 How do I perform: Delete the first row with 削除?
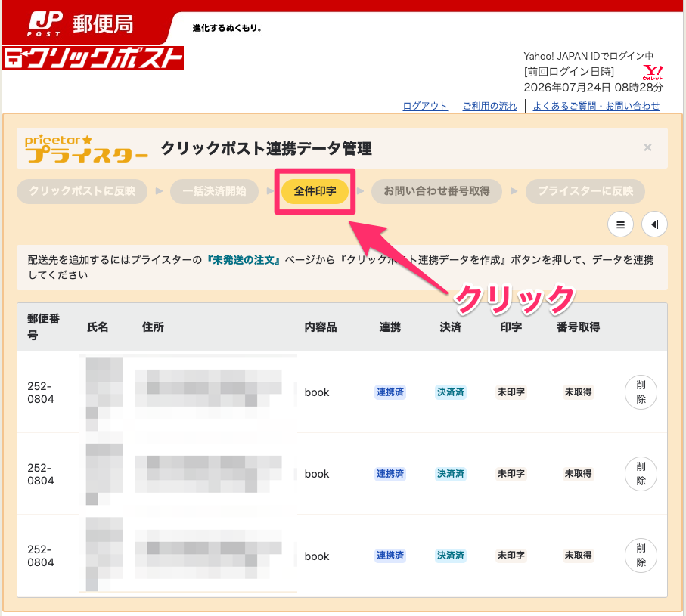coord(641,392)
